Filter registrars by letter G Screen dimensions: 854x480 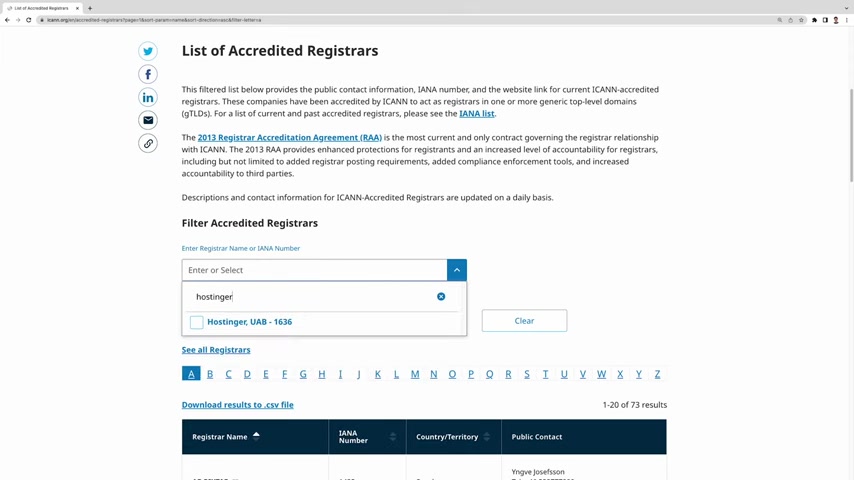click(x=303, y=374)
